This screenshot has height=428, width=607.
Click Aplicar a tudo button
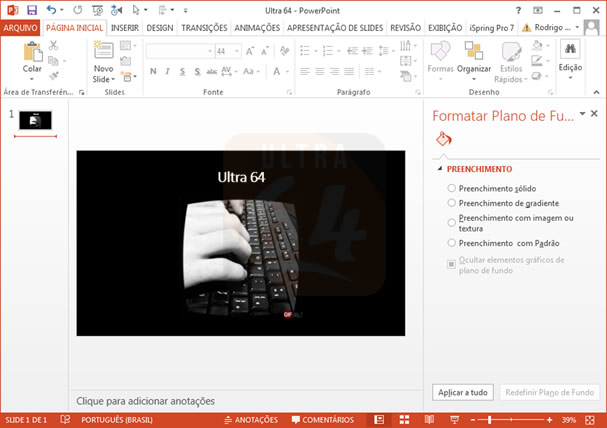coord(463,392)
